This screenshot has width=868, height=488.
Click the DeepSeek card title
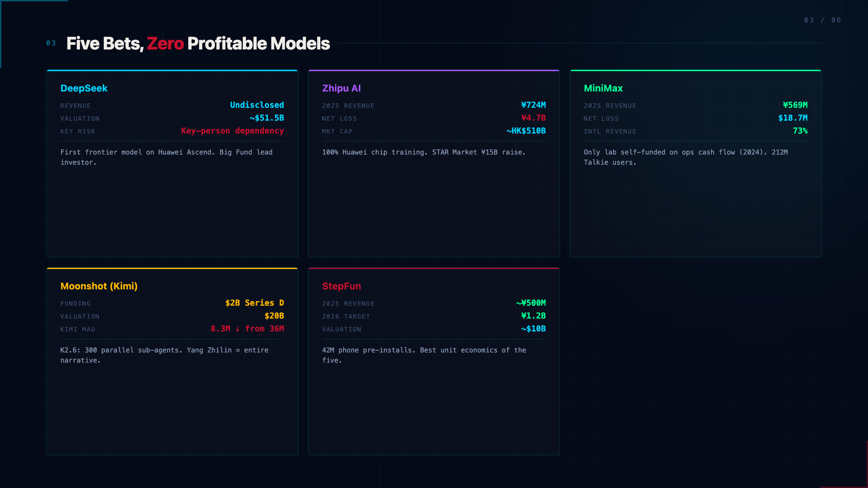point(84,88)
